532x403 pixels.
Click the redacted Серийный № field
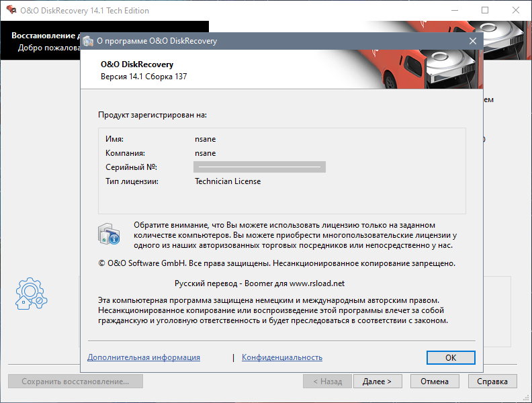(259, 167)
